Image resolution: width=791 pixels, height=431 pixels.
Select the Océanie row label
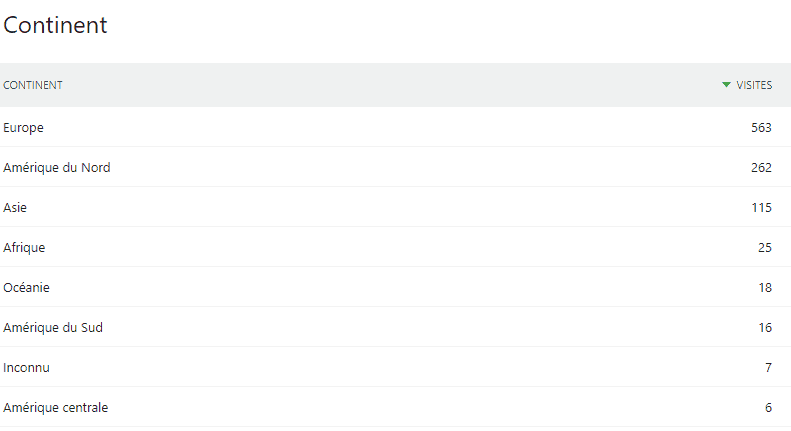(26, 288)
